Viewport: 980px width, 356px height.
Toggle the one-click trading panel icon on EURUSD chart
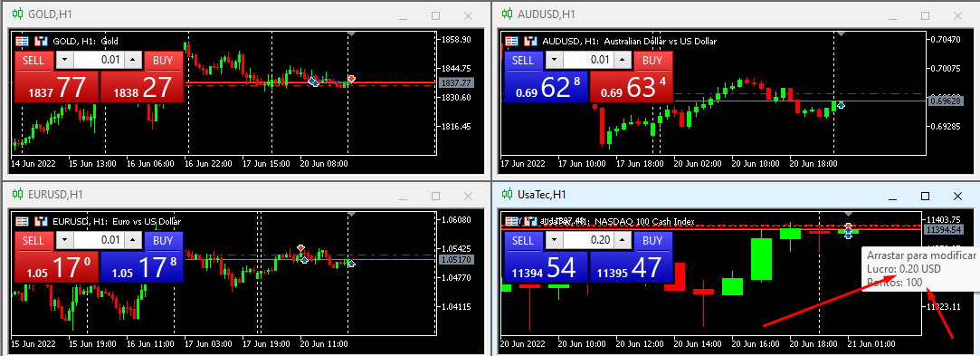tap(23, 222)
